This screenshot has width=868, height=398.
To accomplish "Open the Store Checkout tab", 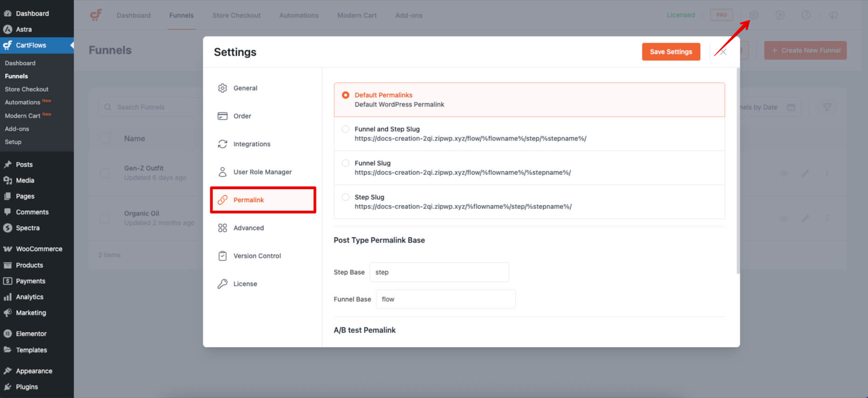I will (236, 15).
